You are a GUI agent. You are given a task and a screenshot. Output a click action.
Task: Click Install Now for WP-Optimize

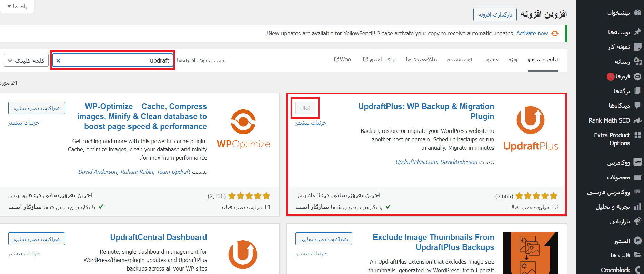click(37, 108)
